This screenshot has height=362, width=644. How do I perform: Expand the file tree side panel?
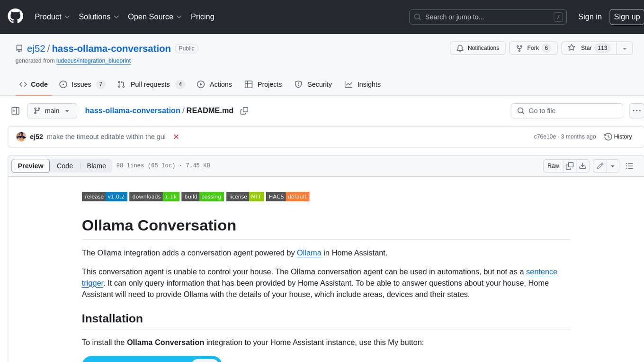click(16, 111)
